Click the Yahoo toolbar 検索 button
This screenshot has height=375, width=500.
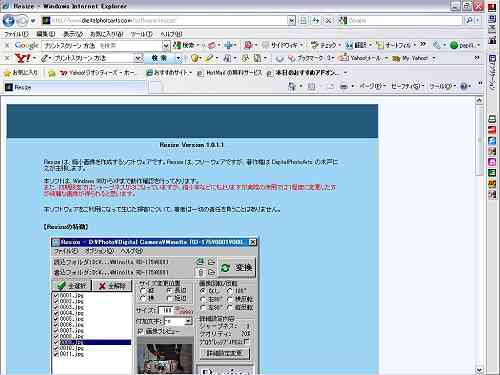tap(160, 58)
